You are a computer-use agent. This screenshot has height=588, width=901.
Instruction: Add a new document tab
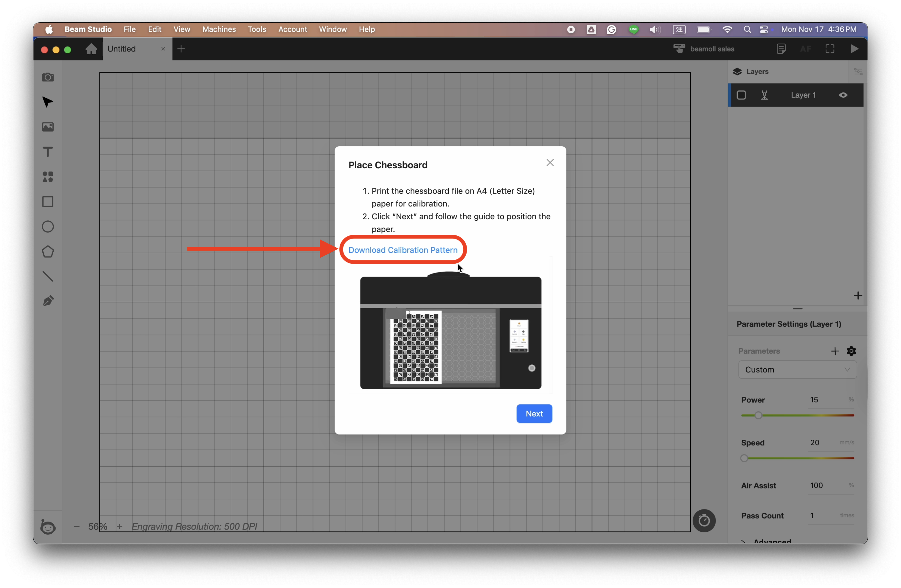(x=181, y=49)
